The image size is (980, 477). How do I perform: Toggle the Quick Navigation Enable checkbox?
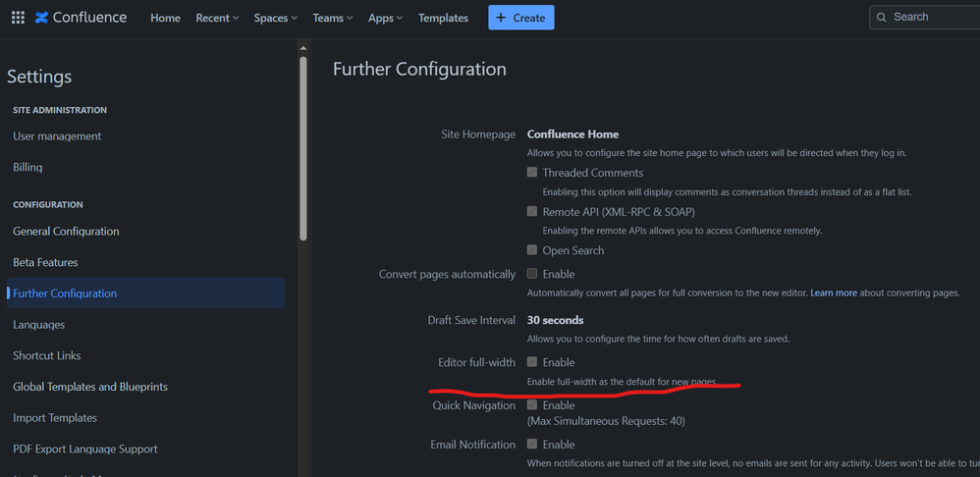(532, 404)
